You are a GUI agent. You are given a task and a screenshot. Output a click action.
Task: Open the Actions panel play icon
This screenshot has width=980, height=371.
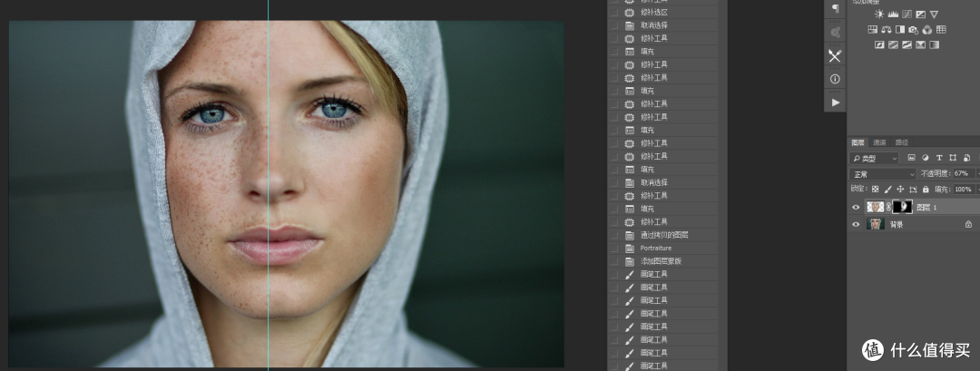[835, 103]
